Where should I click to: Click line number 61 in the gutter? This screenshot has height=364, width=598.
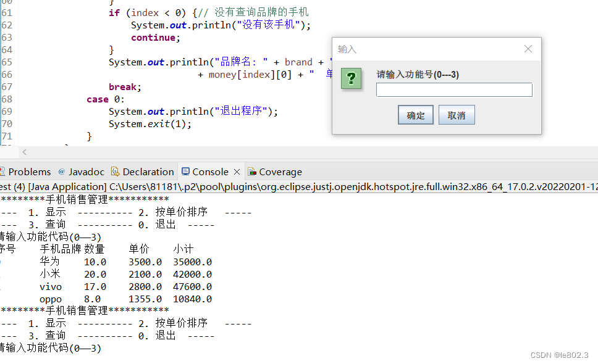(7, 12)
